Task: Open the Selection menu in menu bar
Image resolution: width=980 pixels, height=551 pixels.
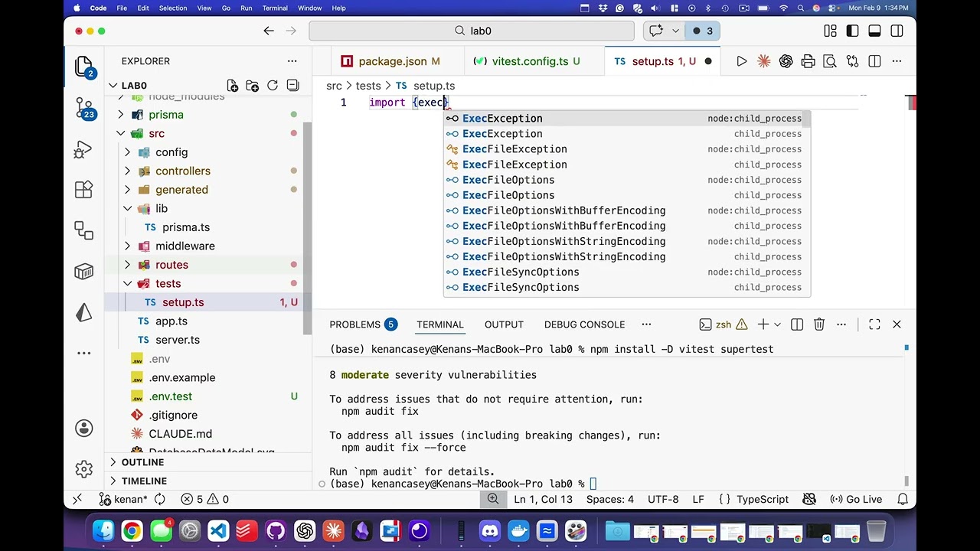Action: coord(173,8)
